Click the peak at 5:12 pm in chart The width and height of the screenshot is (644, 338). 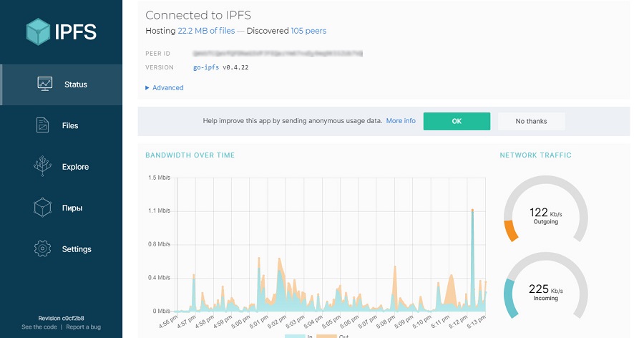pos(472,211)
